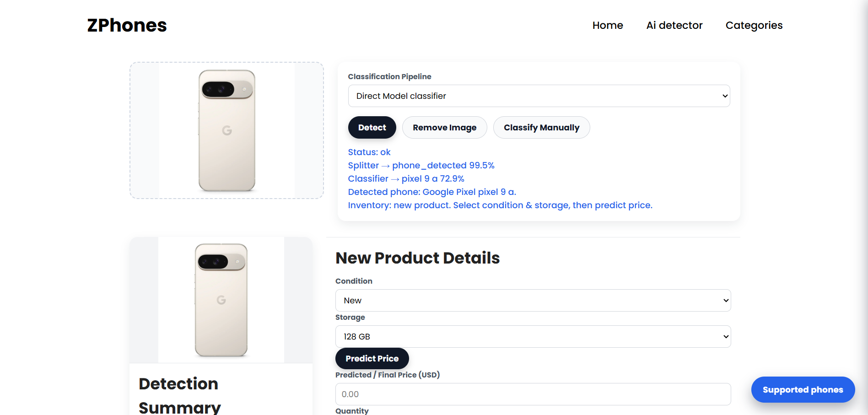The width and height of the screenshot is (868, 415).
Task: Click the Supported phones button
Action: point(803,389)
